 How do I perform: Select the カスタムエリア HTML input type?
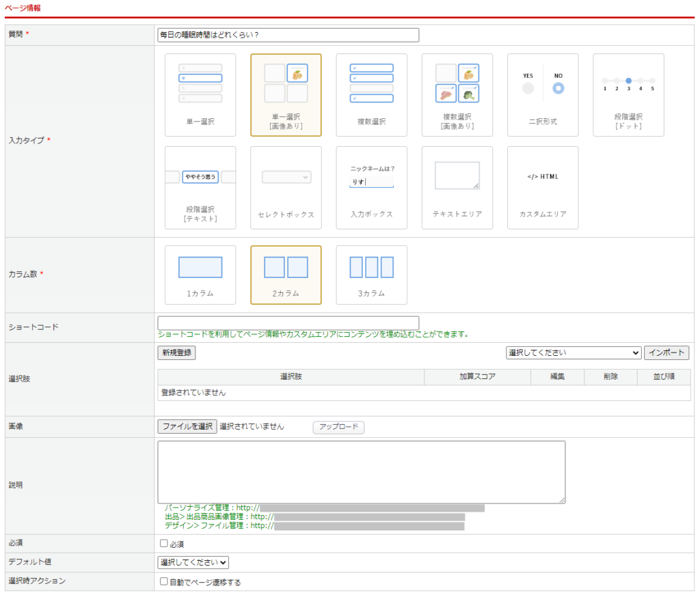[543, 187]
